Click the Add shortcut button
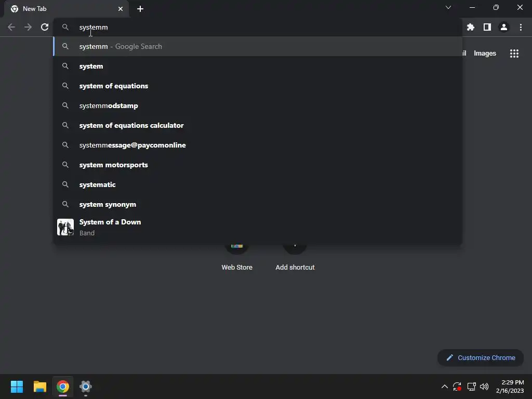532x399 pixels. [x=295, y=258]
